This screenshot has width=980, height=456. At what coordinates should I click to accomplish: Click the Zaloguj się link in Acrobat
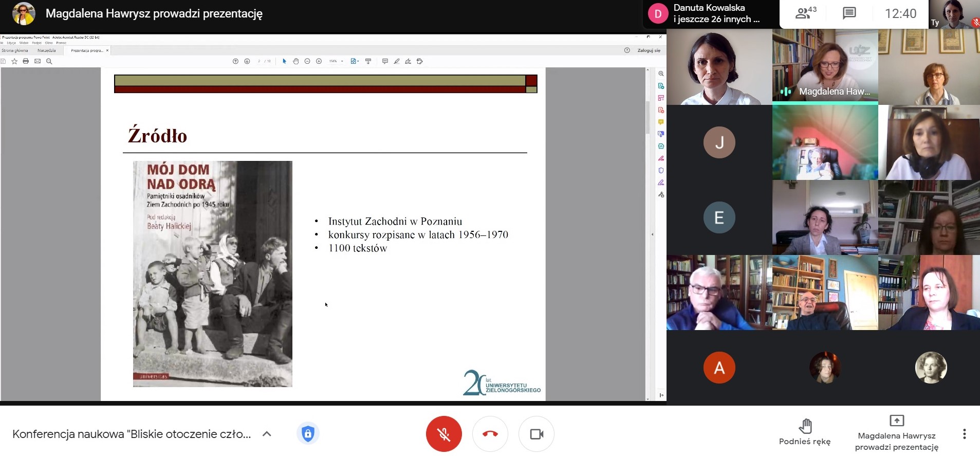[649, 50]
